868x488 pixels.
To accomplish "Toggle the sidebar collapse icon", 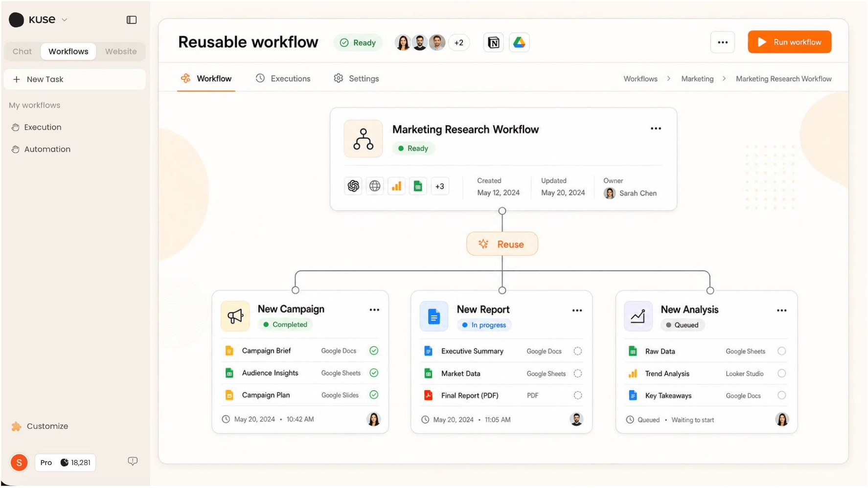I will [132, 20].
